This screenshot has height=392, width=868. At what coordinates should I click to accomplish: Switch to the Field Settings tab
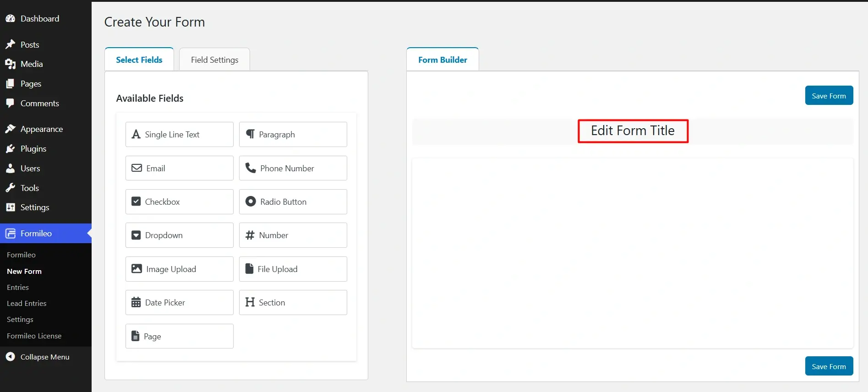click(x=214, y=60)
